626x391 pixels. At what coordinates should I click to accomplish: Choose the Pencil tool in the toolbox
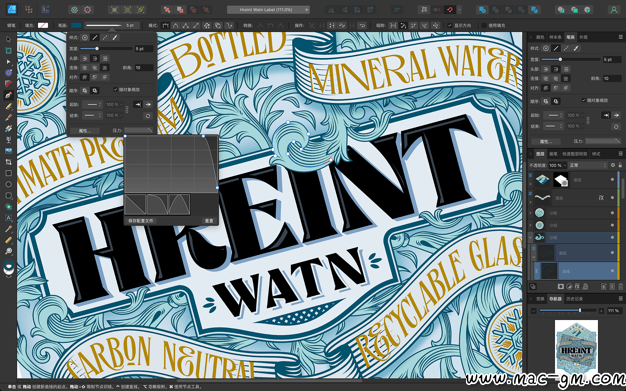[x=8, y=106]
